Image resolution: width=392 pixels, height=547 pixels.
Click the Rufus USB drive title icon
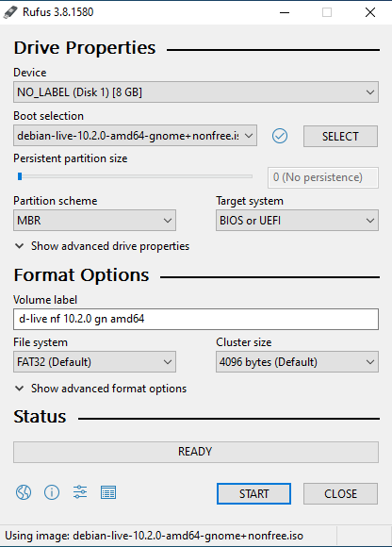pyautogui.click(x=9, y=12)
